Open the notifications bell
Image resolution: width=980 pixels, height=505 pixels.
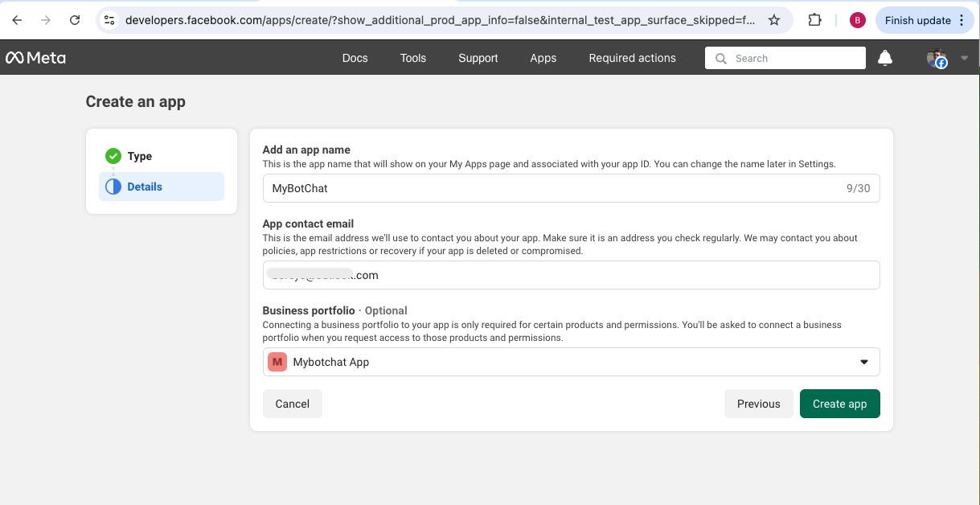tap(884, 58)
